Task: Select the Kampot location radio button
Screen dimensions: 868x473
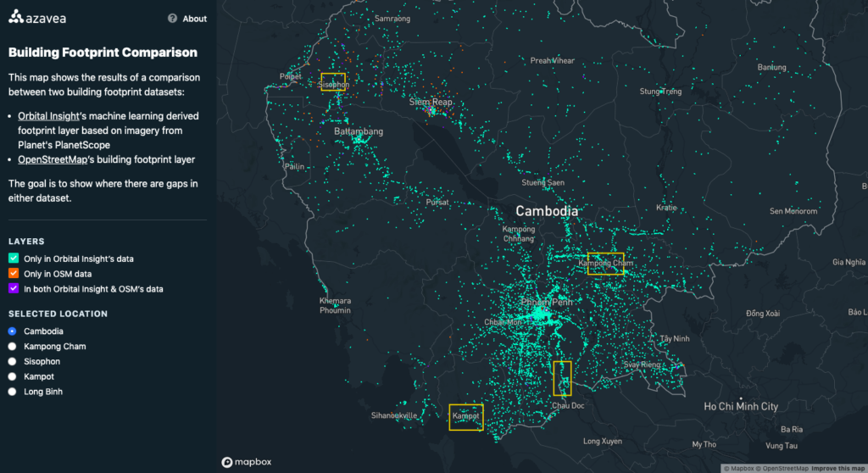Action: click(x=12, y=376)
